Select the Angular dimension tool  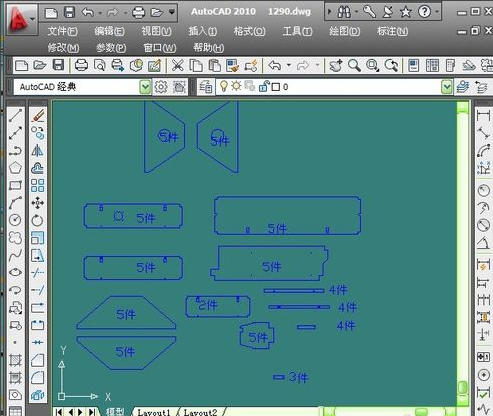pyautogui.click(x=483, y=243)
